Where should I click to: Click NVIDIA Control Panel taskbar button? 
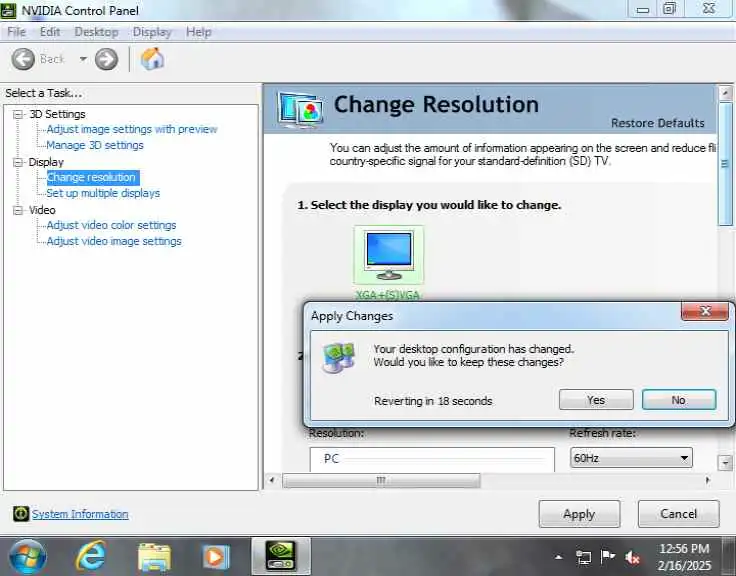pos(281,556)
